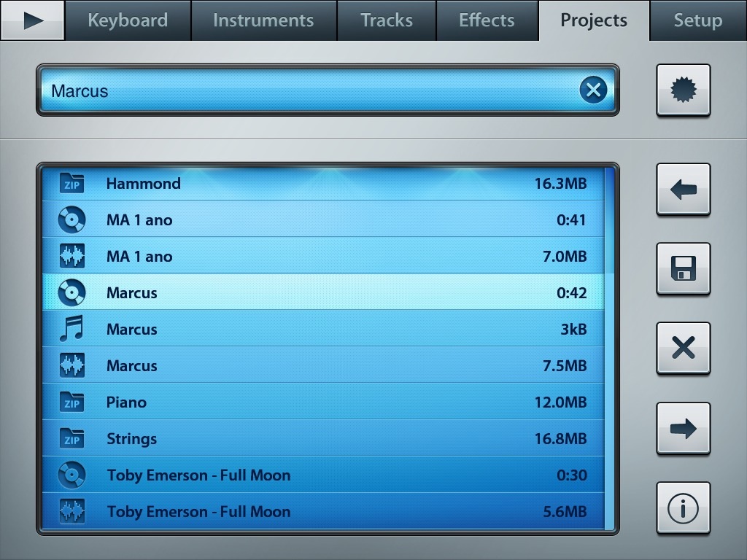Click the 16.8MB size value
This screenshot has height=560, width=747.
pos(561,438)
